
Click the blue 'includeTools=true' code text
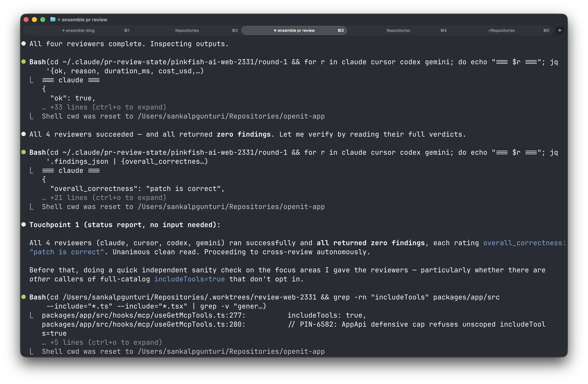coord(190,279)
